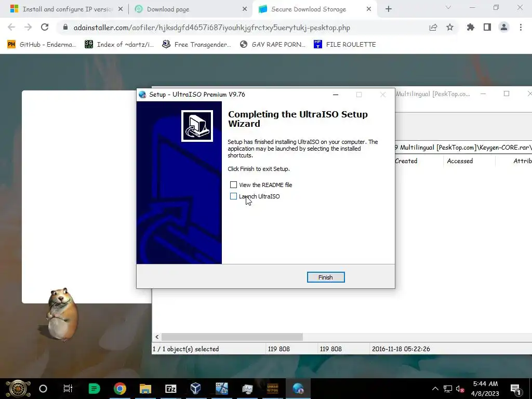This screenshot has width=532, height=399.
Task: Bookmark this page with the star icon
Action: 450,28
